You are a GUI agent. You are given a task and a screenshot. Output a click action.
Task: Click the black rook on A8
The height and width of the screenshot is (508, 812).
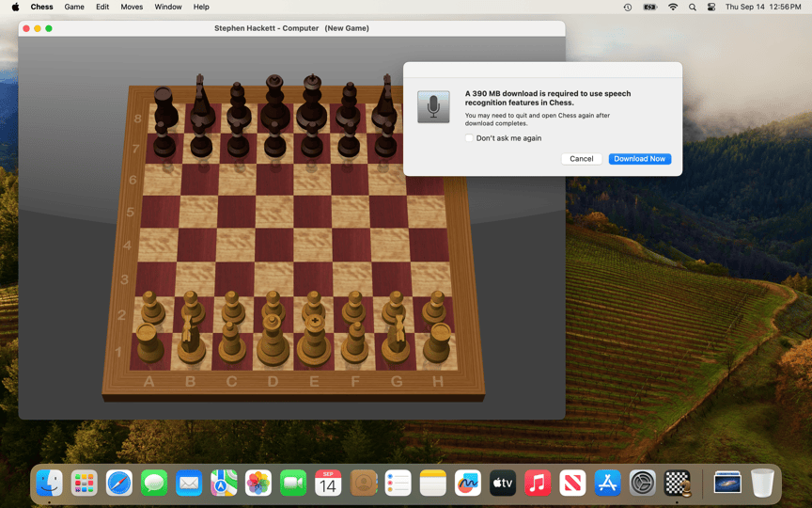coord(165,108)
